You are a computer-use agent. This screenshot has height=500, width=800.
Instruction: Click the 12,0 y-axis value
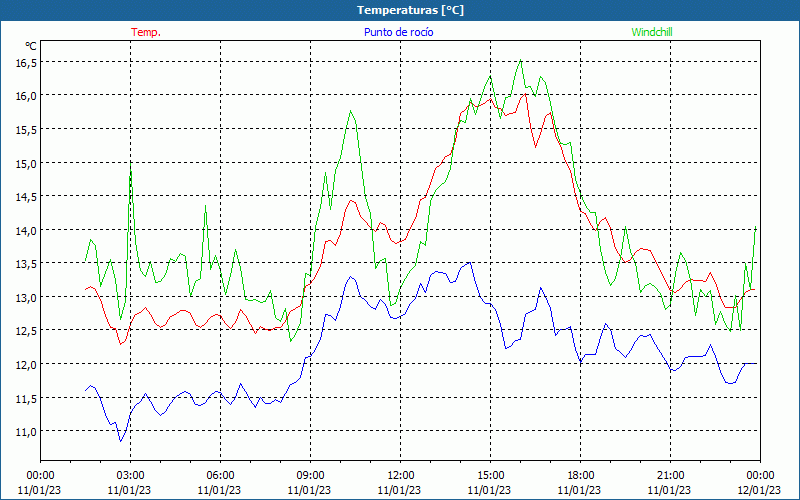(26, 364)
